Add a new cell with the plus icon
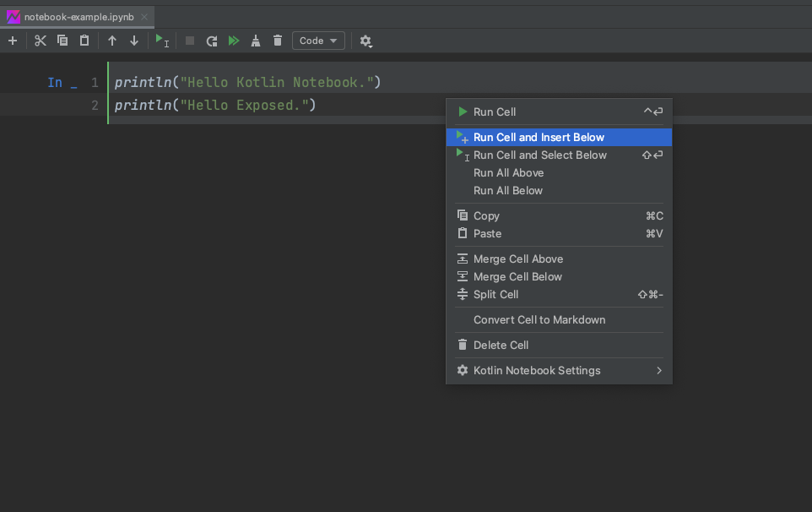This screenshot has width=812, height=512. coord(12,40)
